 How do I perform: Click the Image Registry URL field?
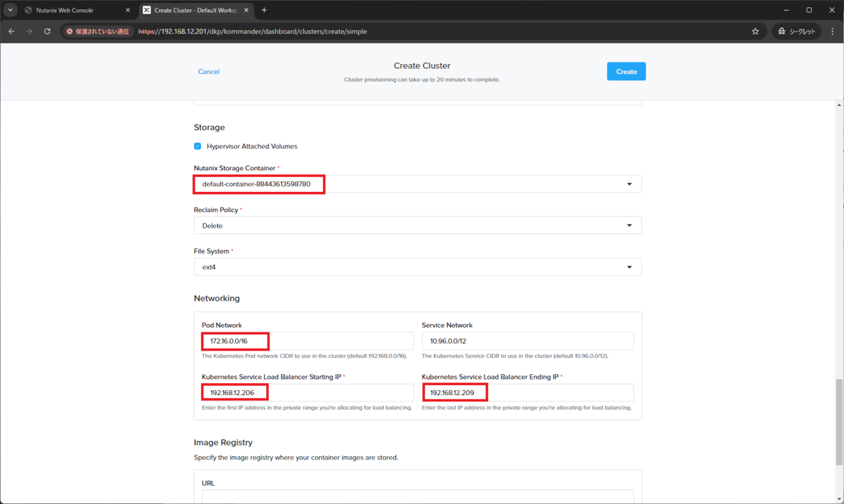tap(418, 496)
